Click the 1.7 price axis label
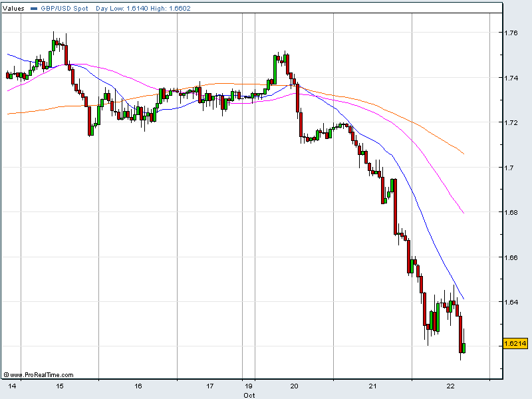Viewport: 532px width, 399px height. pos(509,168)
